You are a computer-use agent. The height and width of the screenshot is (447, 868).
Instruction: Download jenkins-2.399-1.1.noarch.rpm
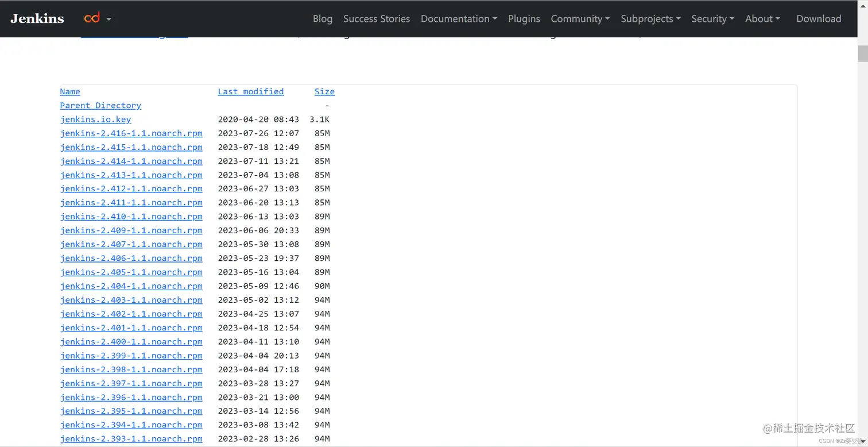click(x=131, y=356)
